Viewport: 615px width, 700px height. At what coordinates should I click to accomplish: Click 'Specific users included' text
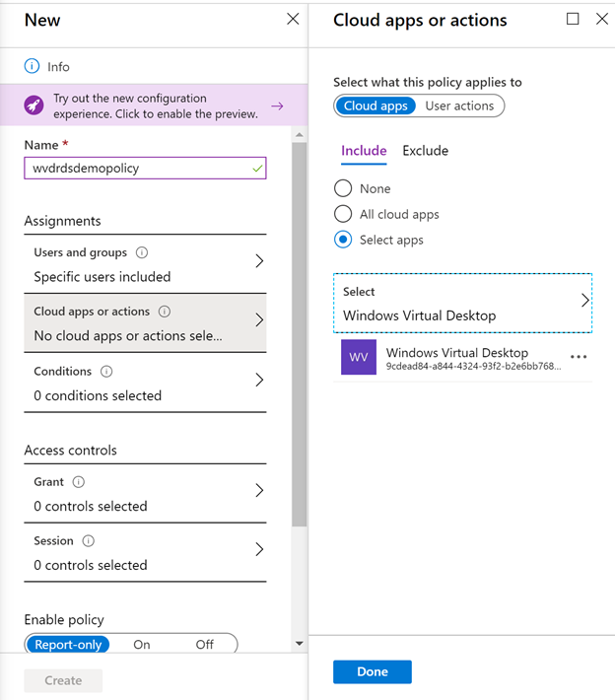(x=102, y=277)
